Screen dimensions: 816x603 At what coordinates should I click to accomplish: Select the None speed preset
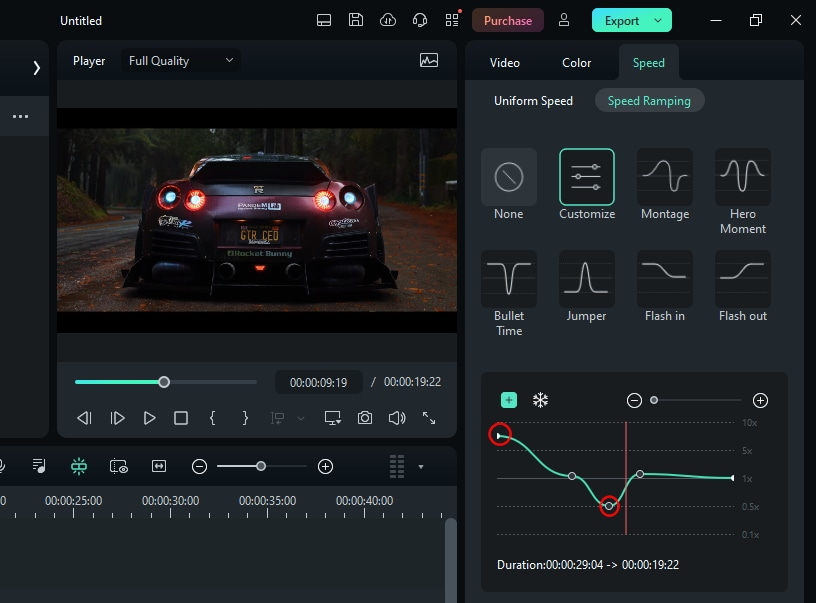click(x=508, y=177)
